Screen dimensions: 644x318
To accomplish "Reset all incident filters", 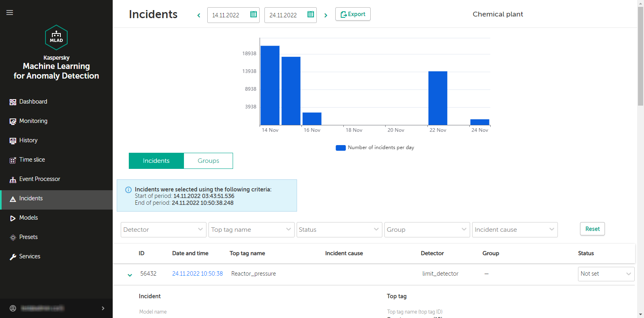I will click(592, 229).
